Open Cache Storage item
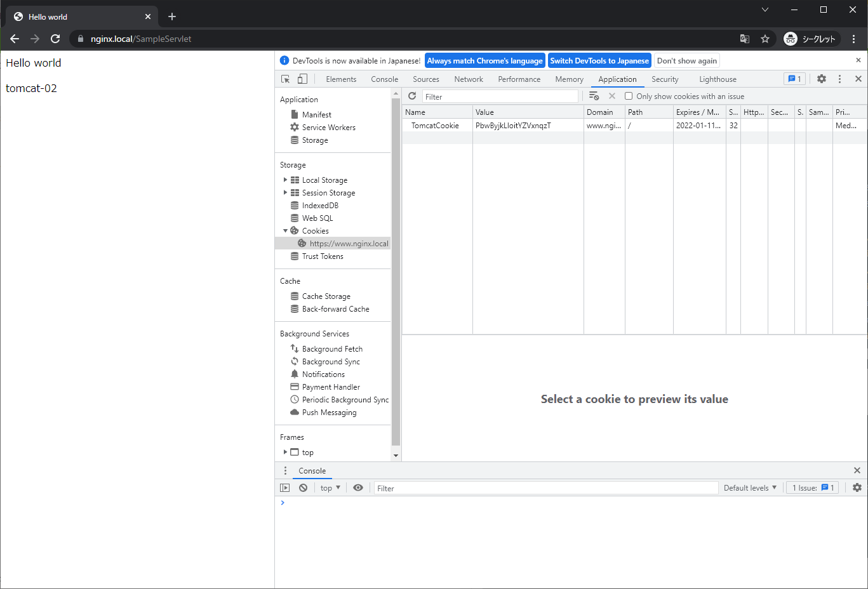This screenshot has width=868, height=589. click(326, 296)
